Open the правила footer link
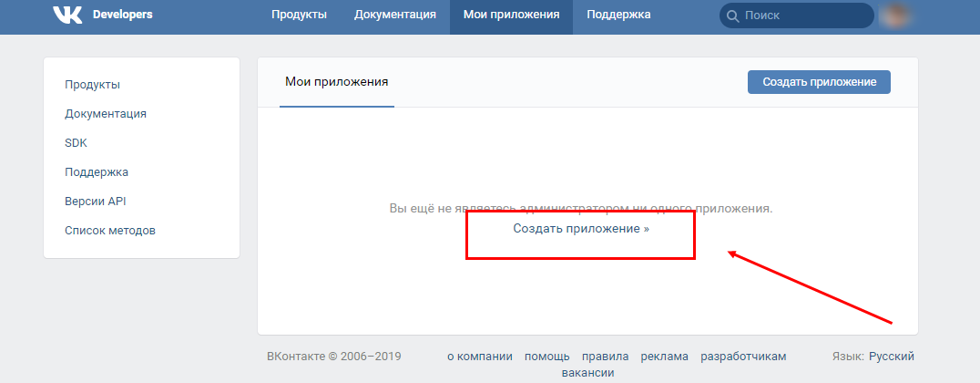Image resolution: width=980 pixels, height=383 pixels. pos(605,357)
